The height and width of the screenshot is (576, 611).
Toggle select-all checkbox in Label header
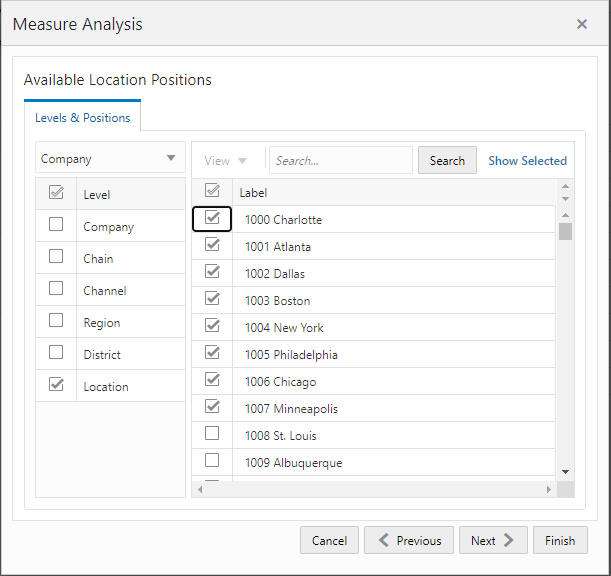pyautogui.click(x=212, y=190)
